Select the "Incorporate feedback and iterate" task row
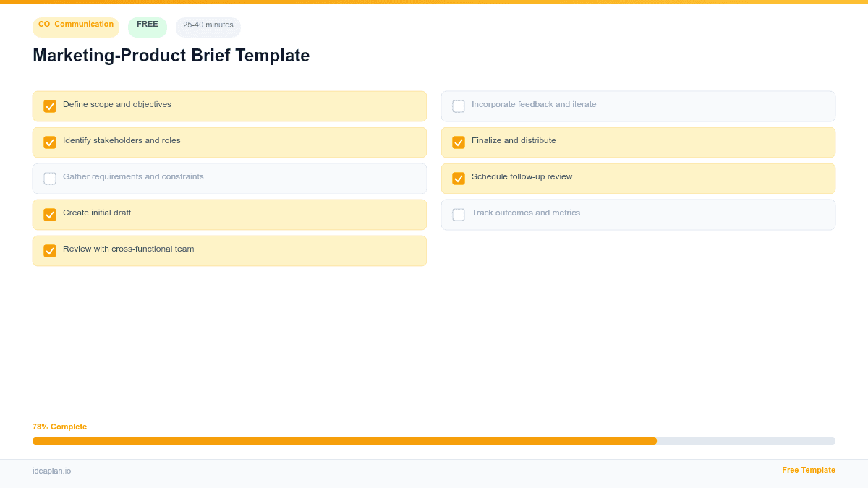 [638, 106]
